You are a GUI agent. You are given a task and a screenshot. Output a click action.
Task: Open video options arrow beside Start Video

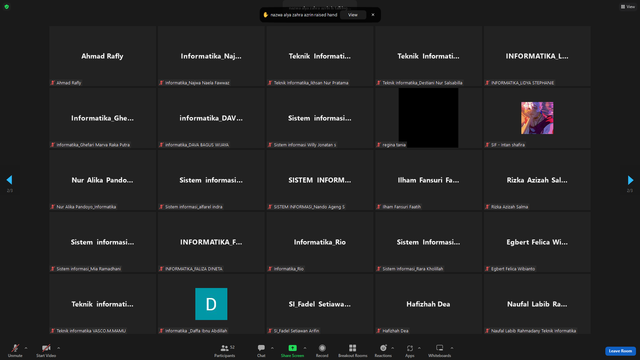coord(59,348)
